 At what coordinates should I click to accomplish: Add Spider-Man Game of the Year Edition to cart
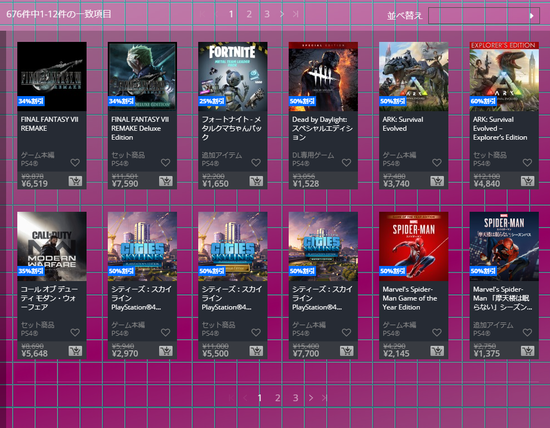(x=437, y=351)
